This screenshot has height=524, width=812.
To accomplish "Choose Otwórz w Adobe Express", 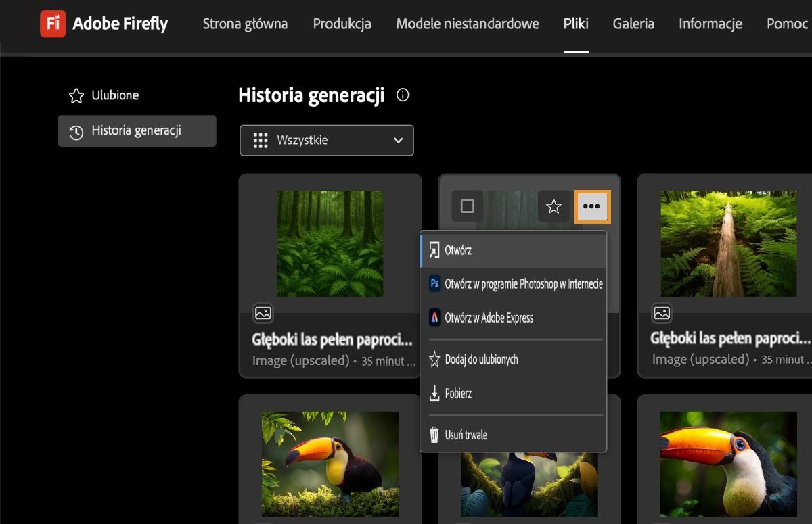I will 487,318.
